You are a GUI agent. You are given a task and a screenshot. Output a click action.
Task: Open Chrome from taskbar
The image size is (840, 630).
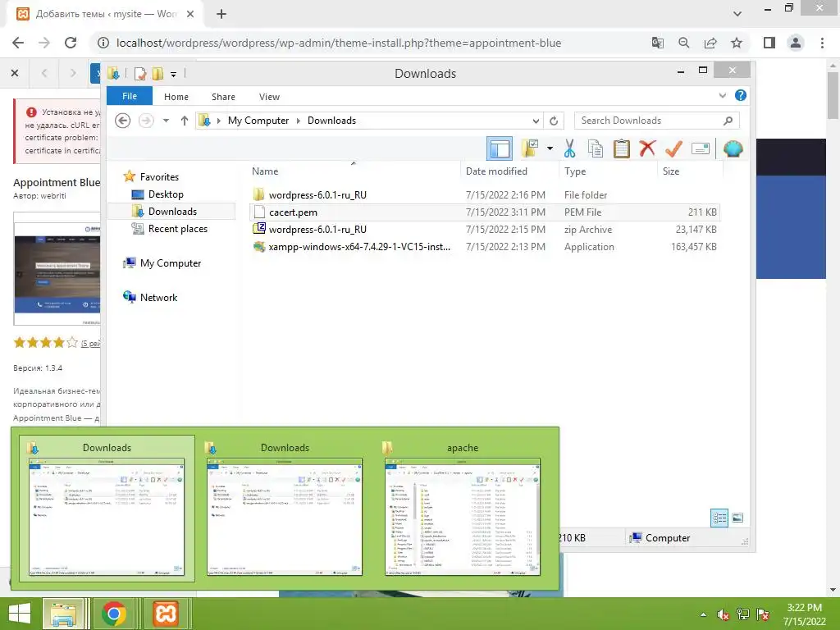[x=114, y=614]
